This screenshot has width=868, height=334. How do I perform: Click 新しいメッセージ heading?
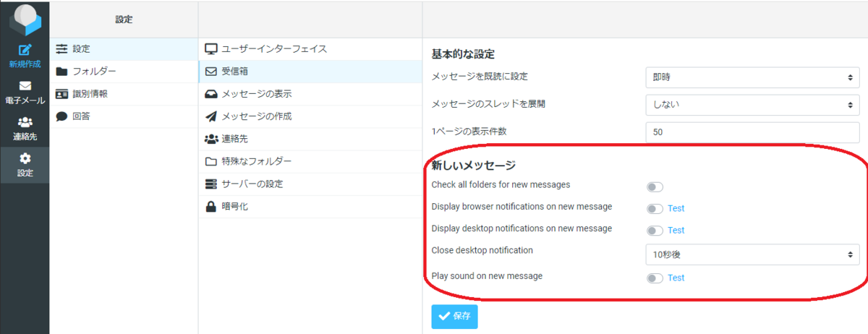[474, 166]
